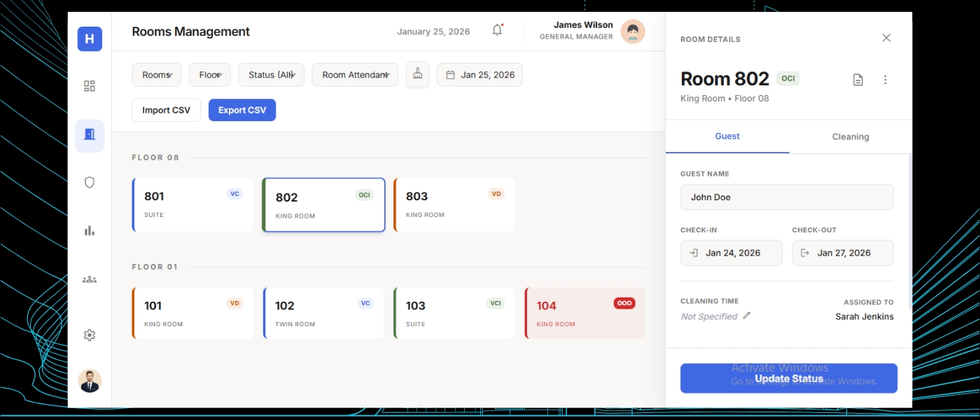Open the bar chart reports icon
Image resolution: width=980 pixels, height=420 pixels.
click(90, 231)
